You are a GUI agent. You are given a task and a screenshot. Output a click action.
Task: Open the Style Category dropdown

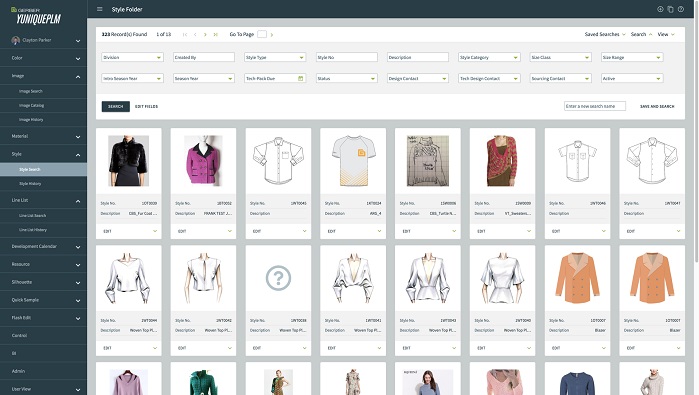tap(489, 57)
